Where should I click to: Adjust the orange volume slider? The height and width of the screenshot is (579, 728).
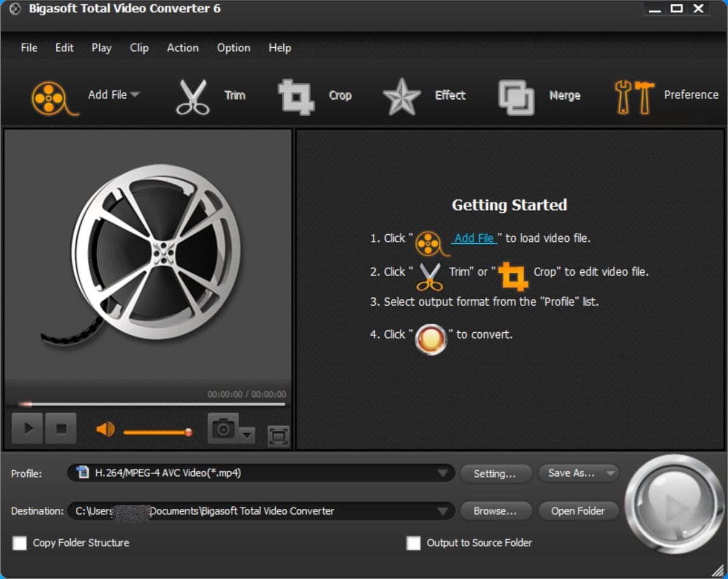click(x=157, y=432)
